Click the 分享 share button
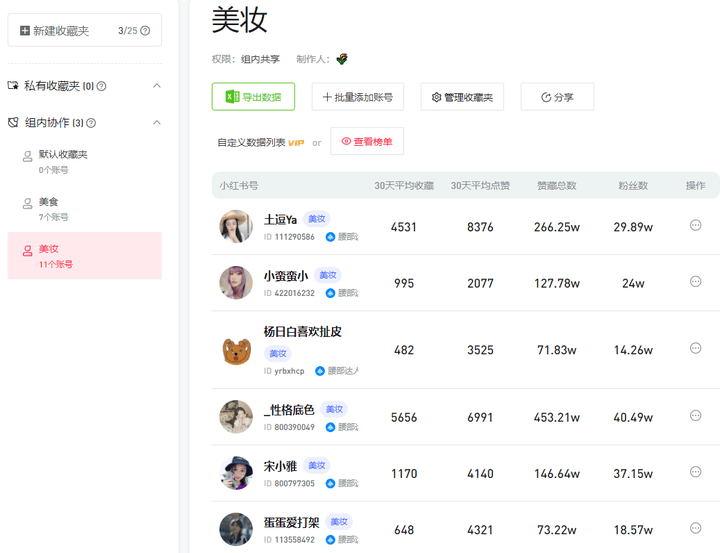The image size is (720, 553). pos(557,97)
